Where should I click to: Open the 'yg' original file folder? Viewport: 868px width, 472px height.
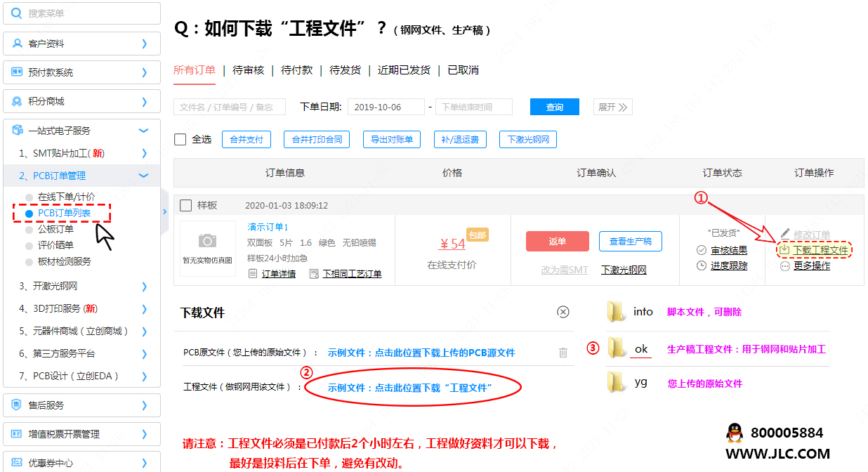pyautogui.click(x=617, y=383)
